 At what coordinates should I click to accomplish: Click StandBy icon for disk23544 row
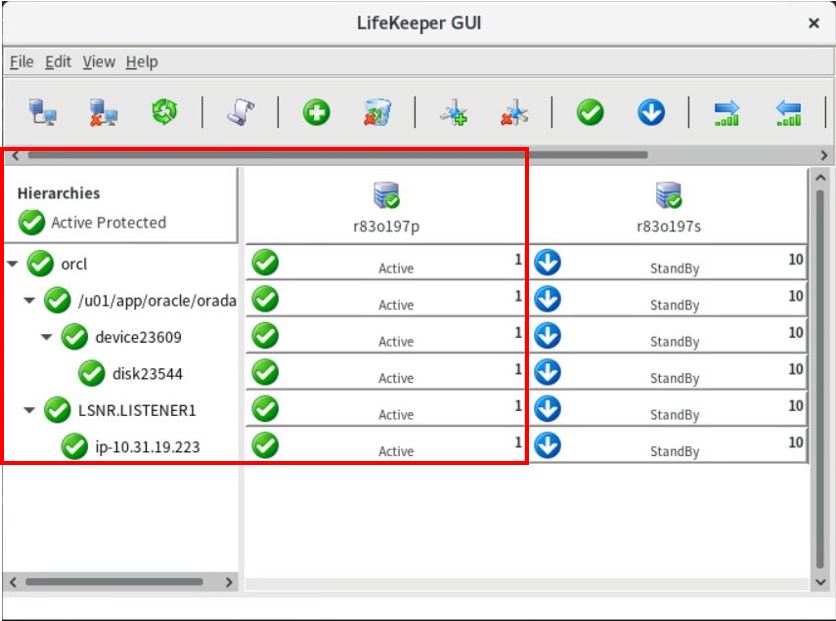548,372
